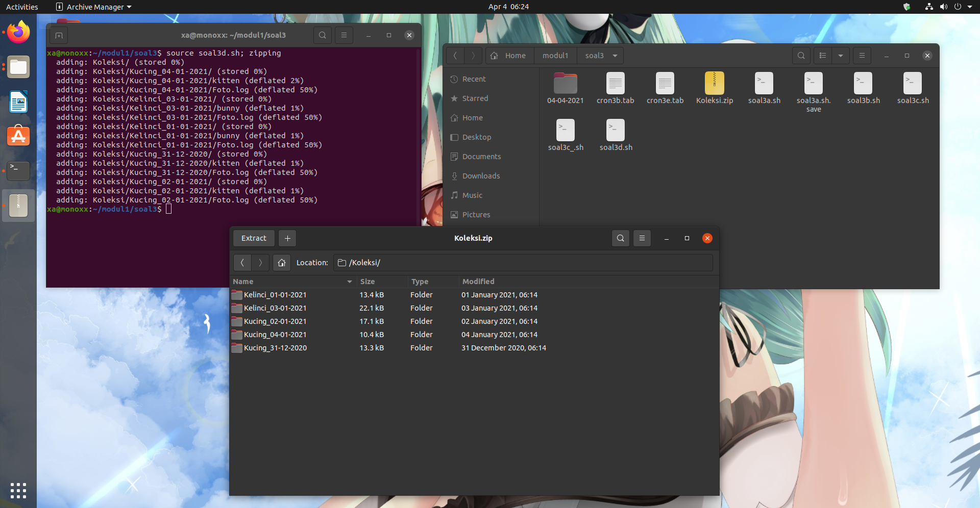This screenshot has width=980, height=508.
Task: Go back in the Files window
Action: [x=455, y=56]
